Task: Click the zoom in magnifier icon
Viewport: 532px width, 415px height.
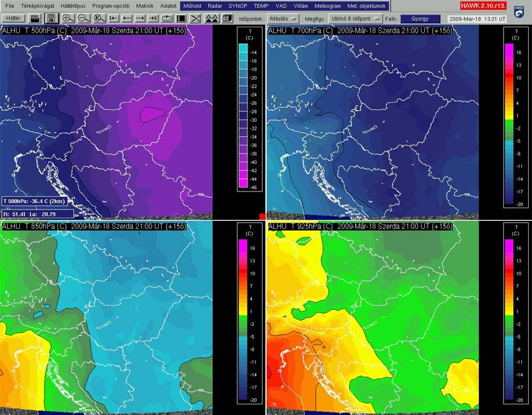Action: 68,19
